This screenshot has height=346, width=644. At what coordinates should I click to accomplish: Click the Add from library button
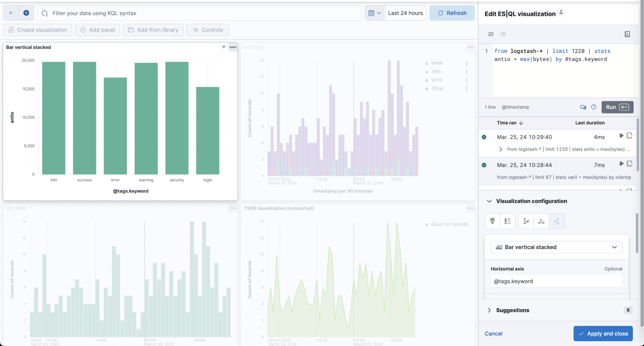(x=153, y=30)
